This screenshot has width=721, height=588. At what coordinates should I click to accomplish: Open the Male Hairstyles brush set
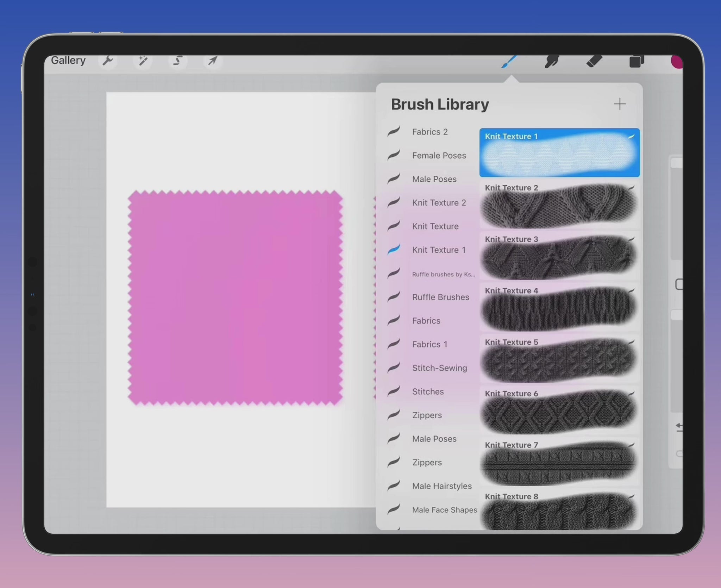tap(442, 486)
